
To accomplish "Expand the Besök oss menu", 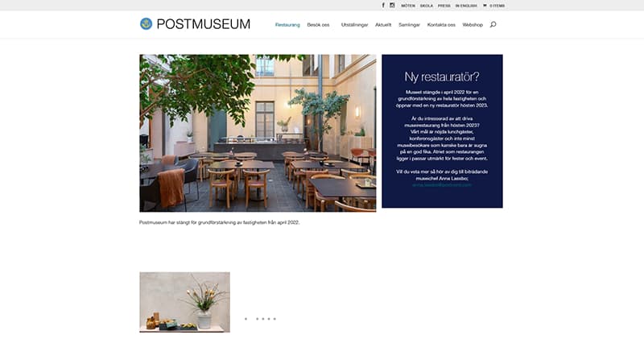I will coord(318,25).
